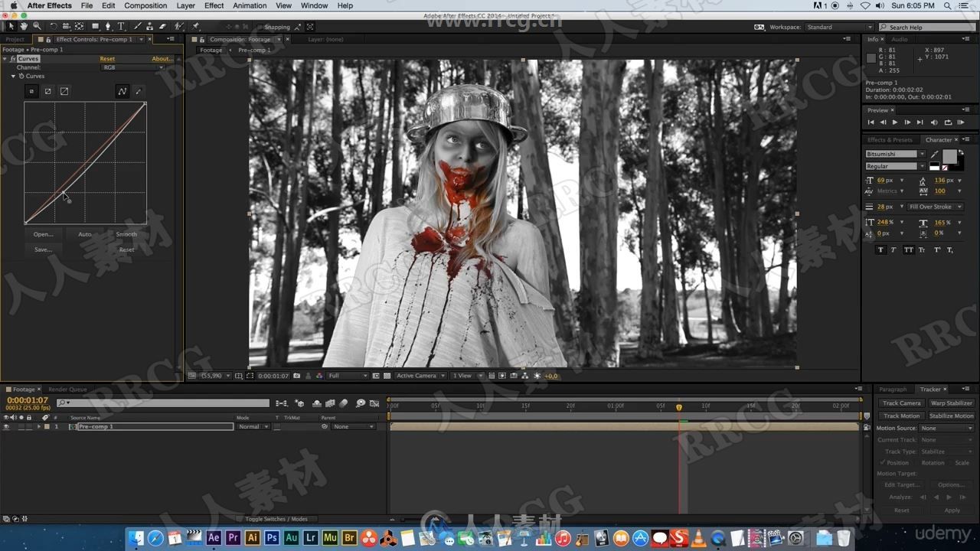The height and width of the screenshot is (551, 980).
Task: Open the Composition menu
Action: [145, 5]
